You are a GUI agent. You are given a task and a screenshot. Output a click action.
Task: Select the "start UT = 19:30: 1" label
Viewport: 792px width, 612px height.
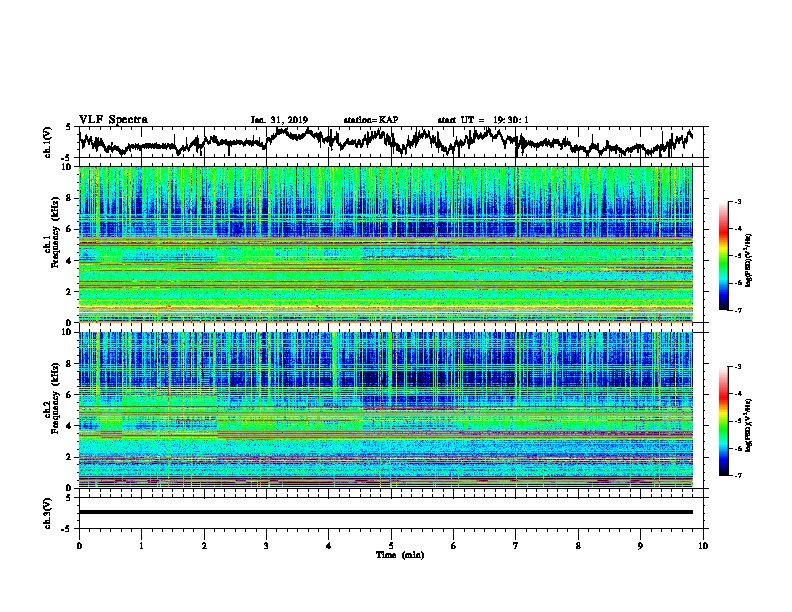[x=483, y=120]
